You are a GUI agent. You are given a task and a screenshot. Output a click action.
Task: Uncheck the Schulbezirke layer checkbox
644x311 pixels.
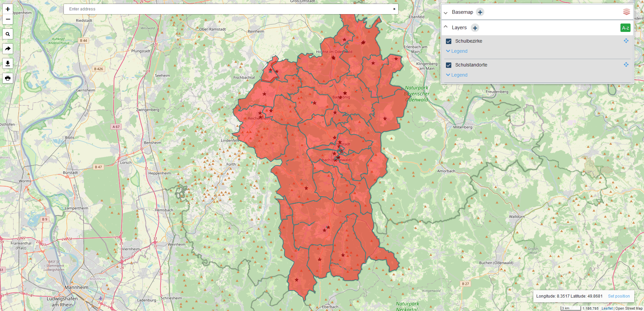click(449, 41)
